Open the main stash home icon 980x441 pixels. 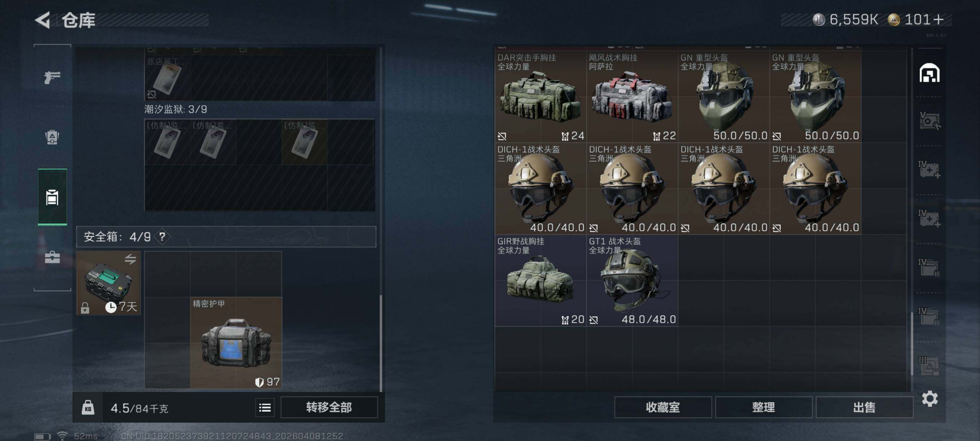(929, 73)
